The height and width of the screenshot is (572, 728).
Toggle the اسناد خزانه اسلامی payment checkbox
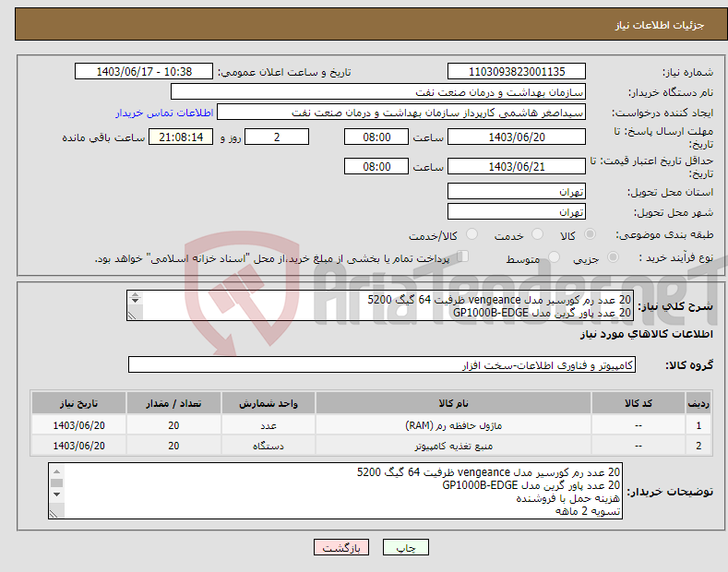[x=463, y=256]
